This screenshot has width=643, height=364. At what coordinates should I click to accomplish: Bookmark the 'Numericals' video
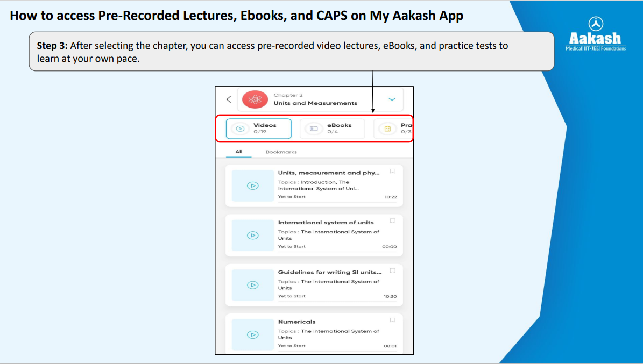(392, 320)
